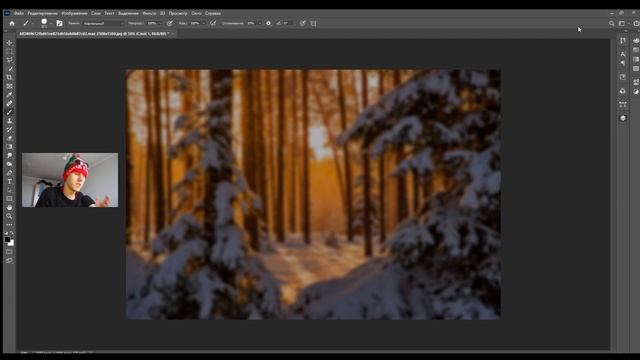Select the Path Selection tool
The height and width of the screenshot is (360, 640).
coord(9,190)
